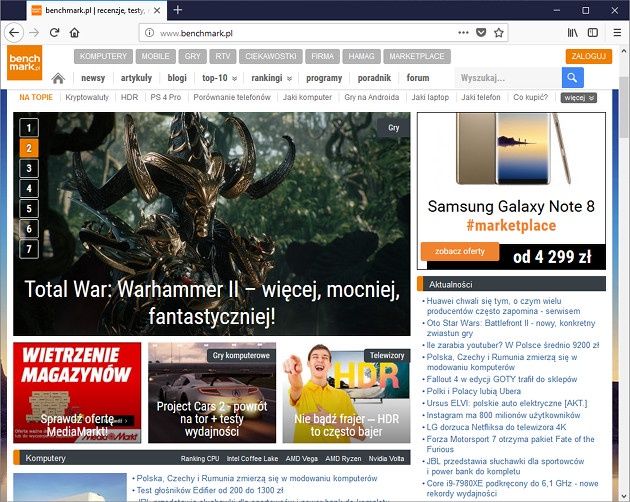Select slide 3 in the carousel
Image resolution: width=630 pixels, height=502 pixels.
pyautogui.click(x=29, y=168)
